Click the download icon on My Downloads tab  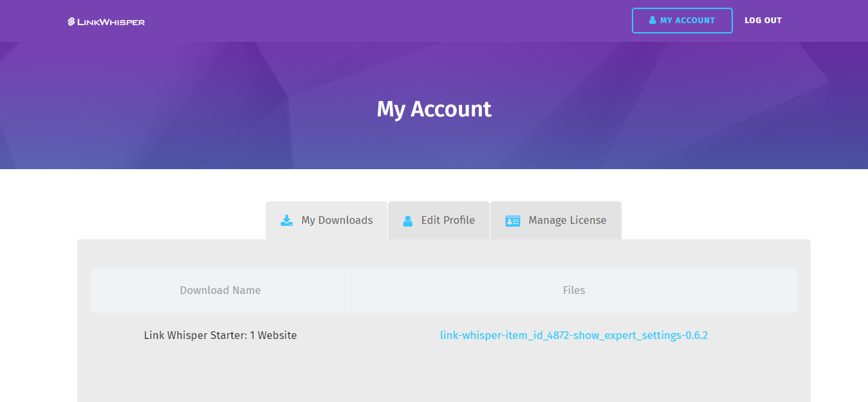[287, 221]
